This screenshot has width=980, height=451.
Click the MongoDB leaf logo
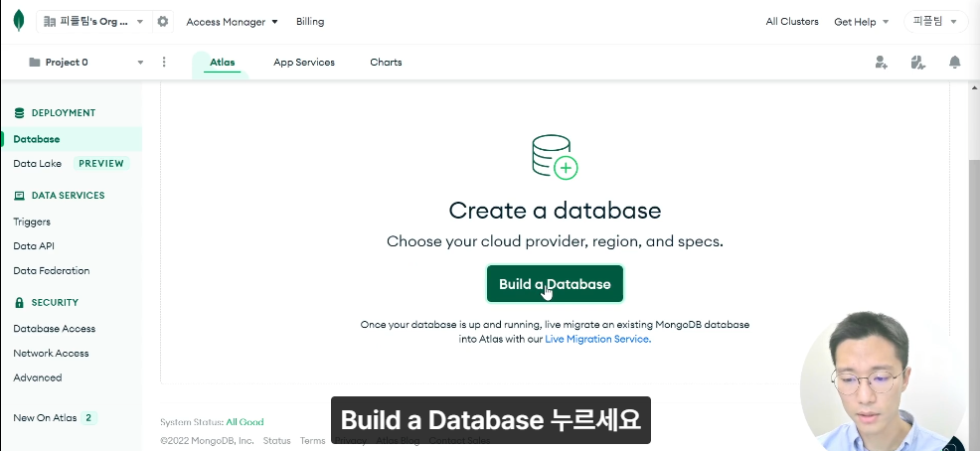tap(19, 21)
